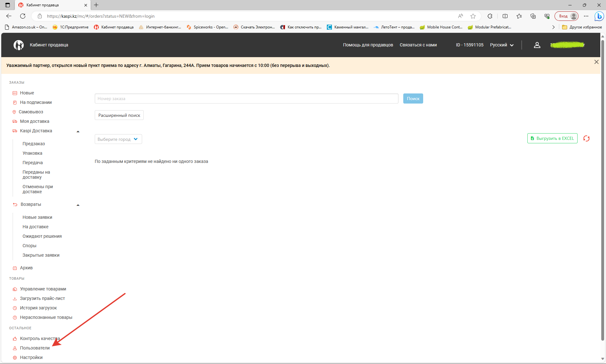
Task: Add page to favorites star icon
Action: (x=473, y=16)
